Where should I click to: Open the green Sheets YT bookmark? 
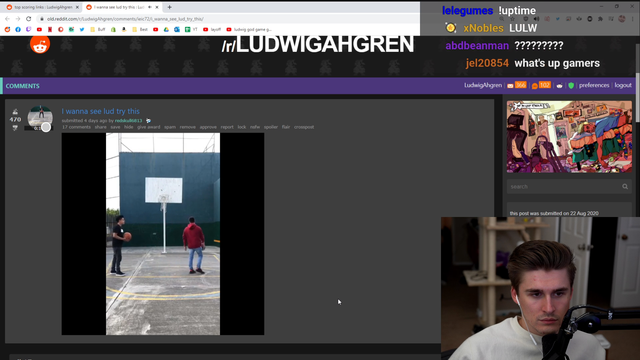point(191,29)
